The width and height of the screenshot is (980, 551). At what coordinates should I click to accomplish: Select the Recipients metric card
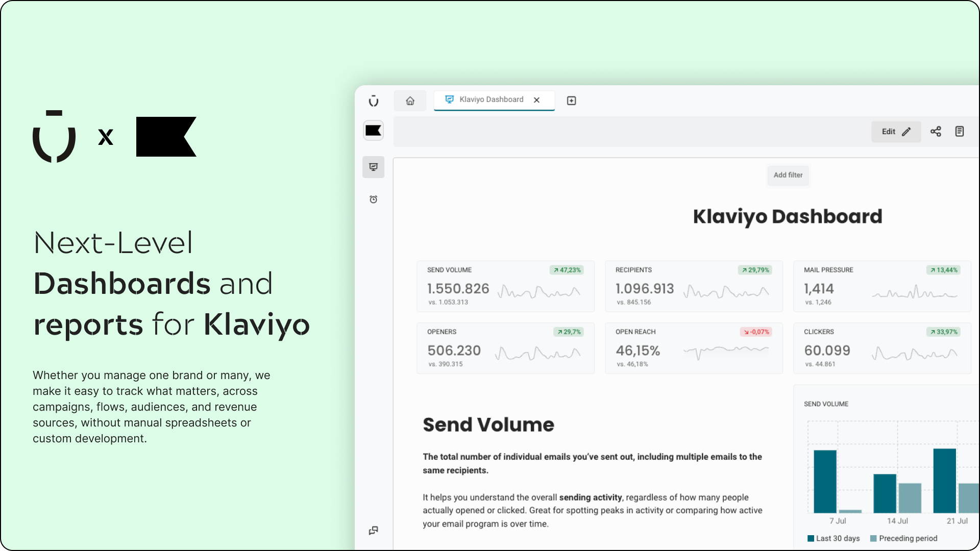point(693,286)
